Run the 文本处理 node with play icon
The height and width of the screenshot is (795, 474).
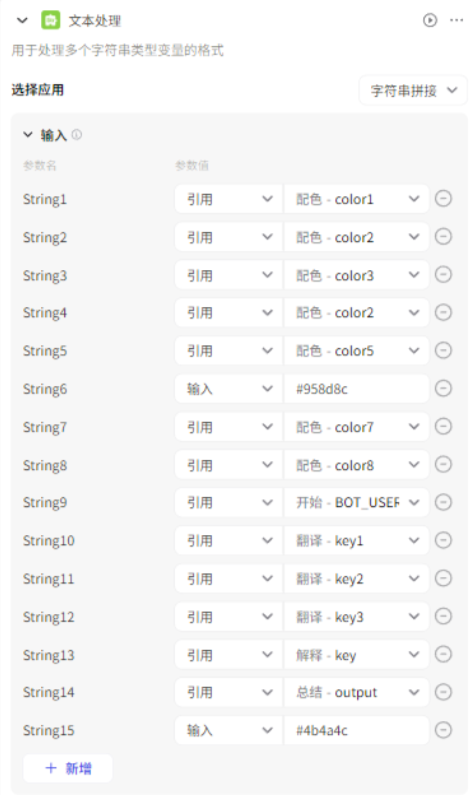tap(430, 20)
